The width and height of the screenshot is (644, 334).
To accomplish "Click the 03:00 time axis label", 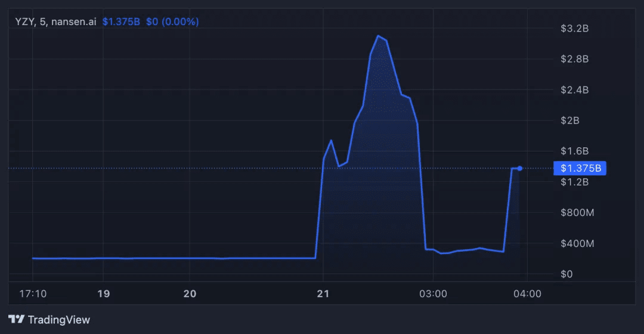I will 433,293.
